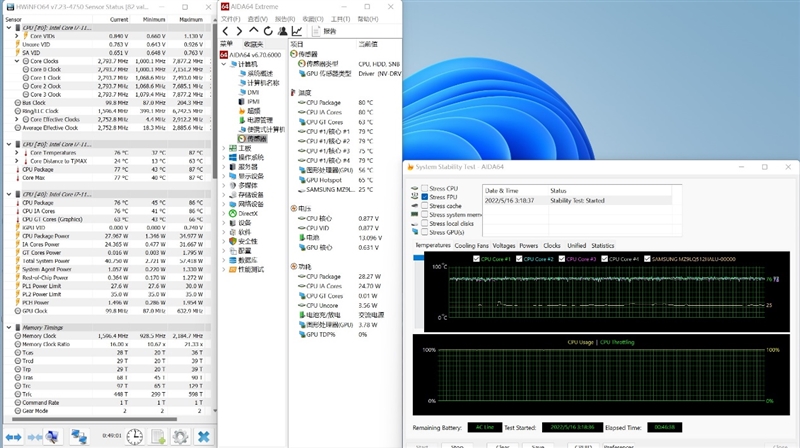The height and width of the screenshot is (448, 800).
Task: Expand Core VIDs row in HWiNFO
Action: [x=17, y=36]
